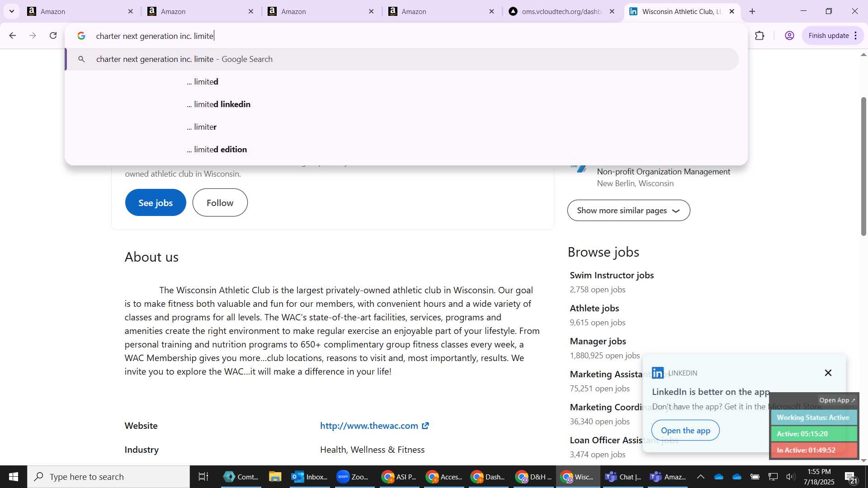Open Swim Instructor jobs link

612,275
